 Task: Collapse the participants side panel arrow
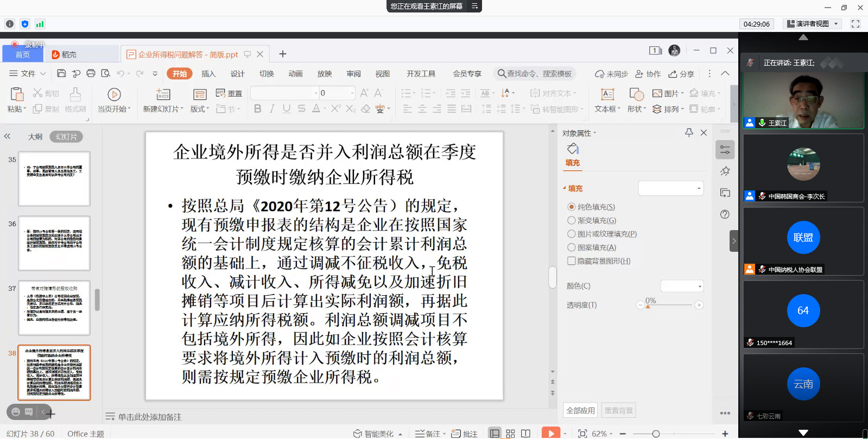tap(734, 241)
